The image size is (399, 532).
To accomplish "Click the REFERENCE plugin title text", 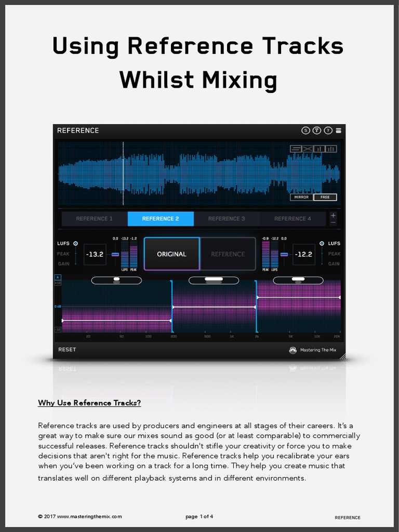I will (x=78, y=130).
